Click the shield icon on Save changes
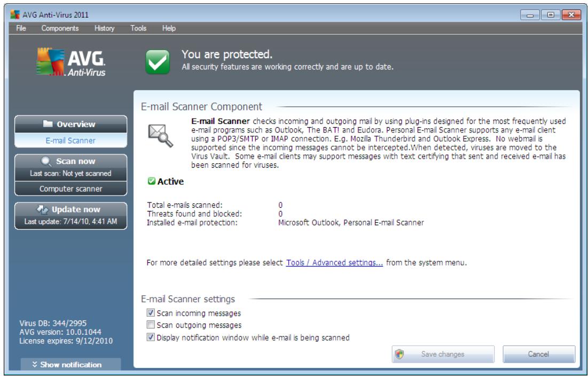The height and width of the screenshot is (376, 588). pyautogui.click(x=400, y=354)
